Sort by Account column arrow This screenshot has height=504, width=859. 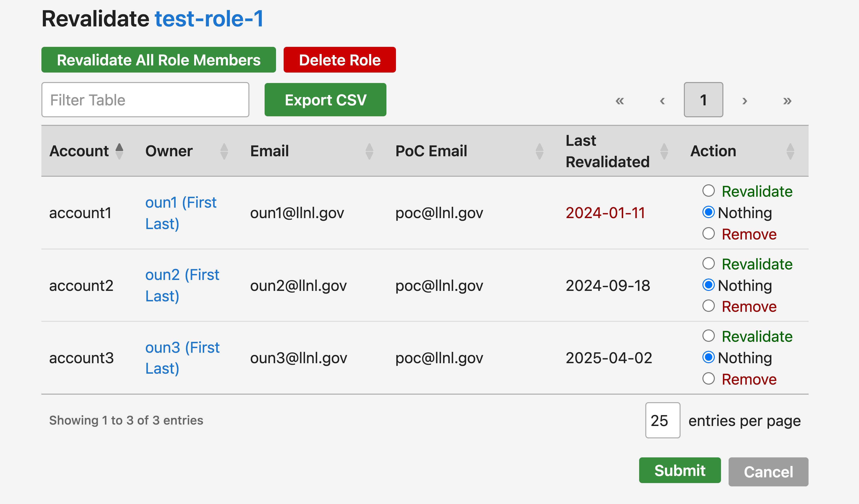[119, 151]
